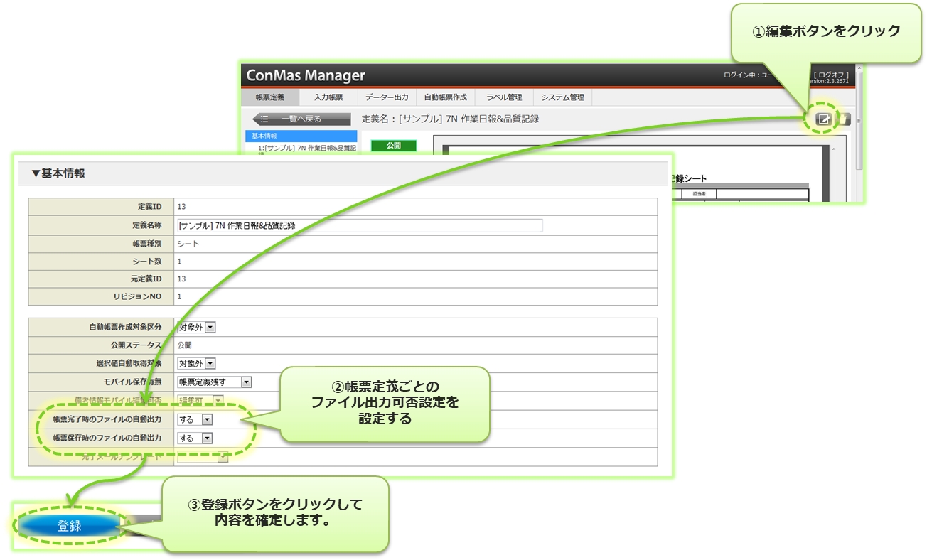Open the 完了メールテンプレート dropdown
This screenshot has width=927, height=560.
(203, 457)
